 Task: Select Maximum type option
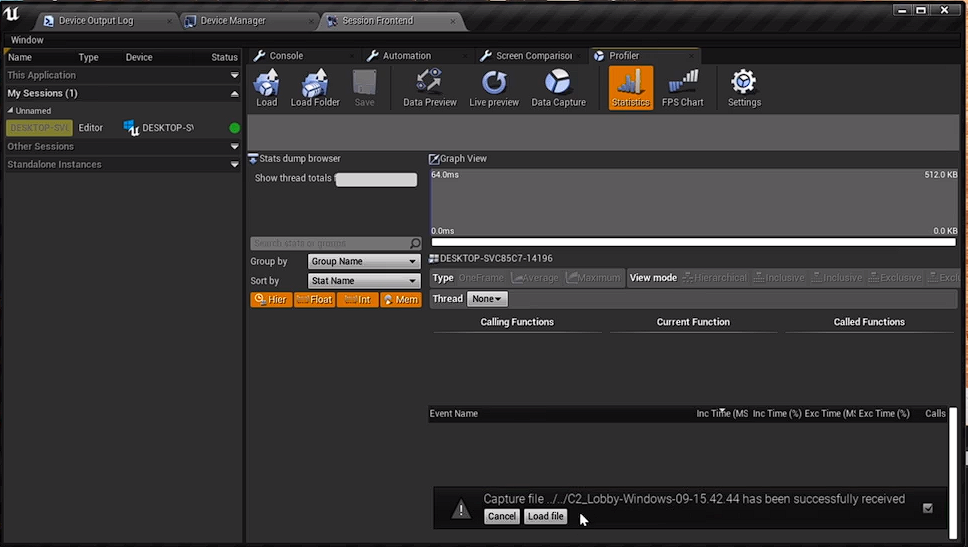pyautogui.click(x=593, y=278)
